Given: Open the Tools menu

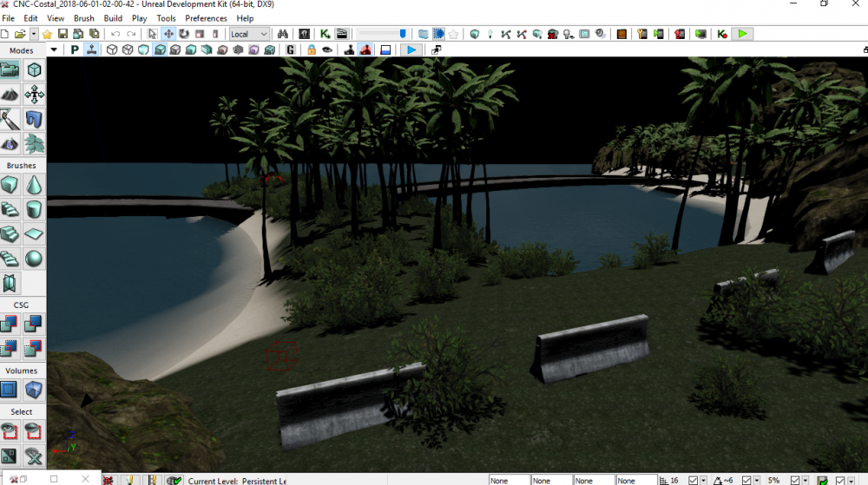Looking at the screenshot, I should coord(166,18).
